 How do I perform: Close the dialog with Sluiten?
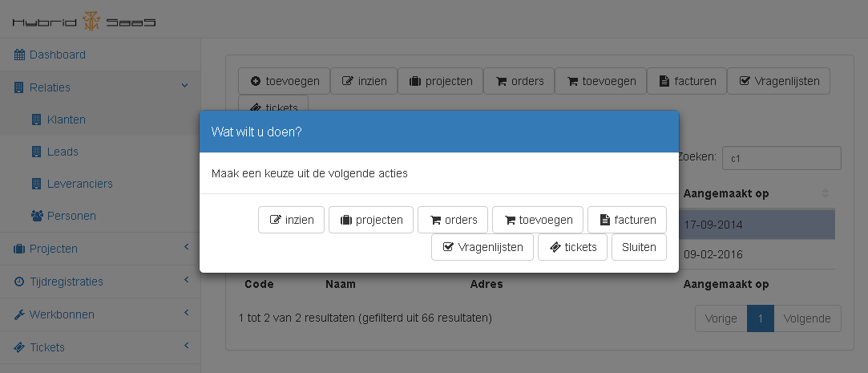coord(639,247)
